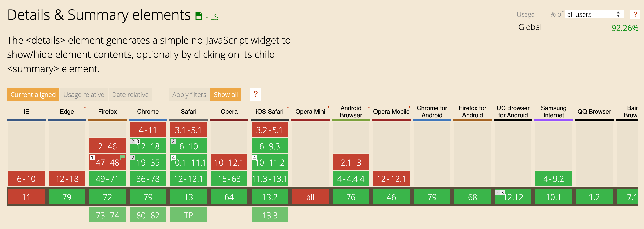This screenshot has height=229, width=644.
Task: Click the red question mark help icon near usage
Action: [635, 14]
